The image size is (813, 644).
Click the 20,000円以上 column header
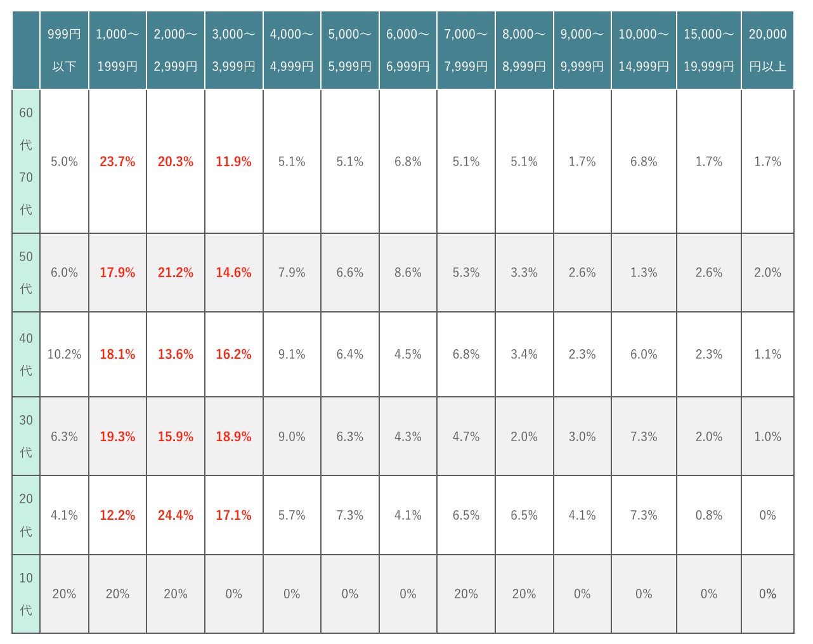click(767, 50)
